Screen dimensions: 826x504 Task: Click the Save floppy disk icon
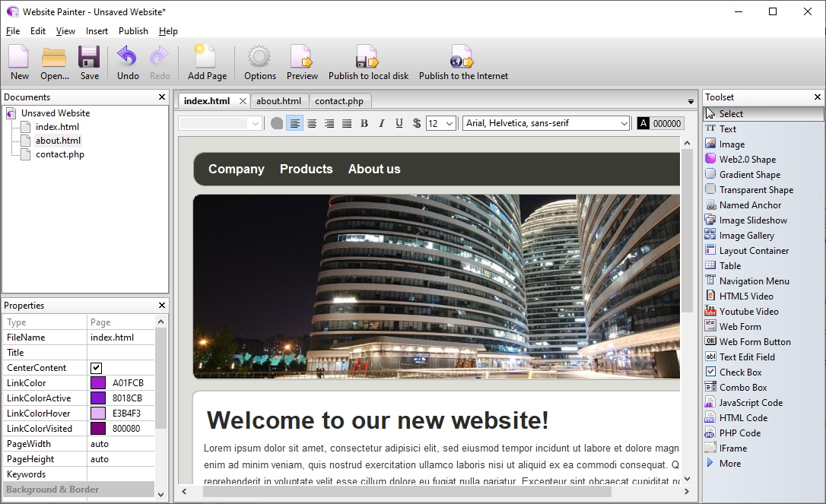click(x=89, y=56)
